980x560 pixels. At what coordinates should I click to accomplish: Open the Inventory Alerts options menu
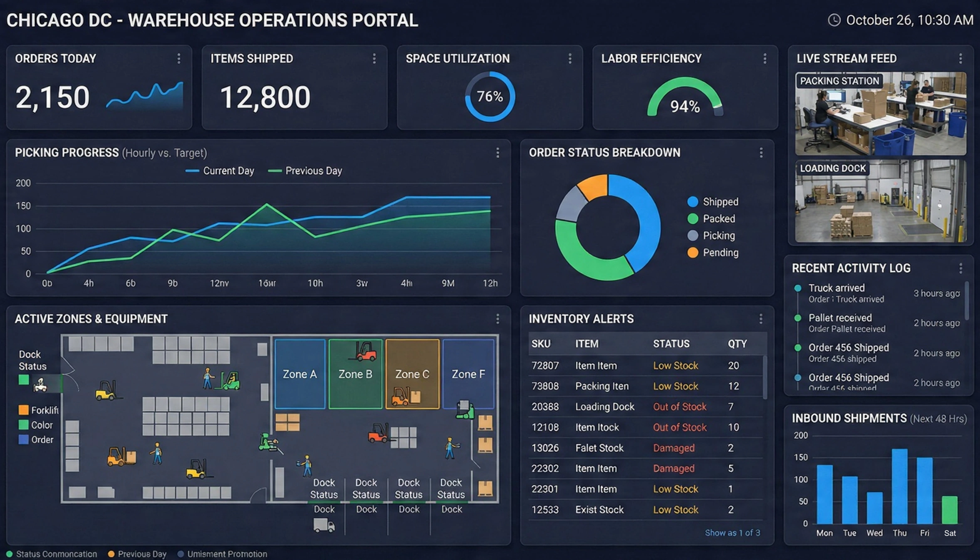[761, 319]
